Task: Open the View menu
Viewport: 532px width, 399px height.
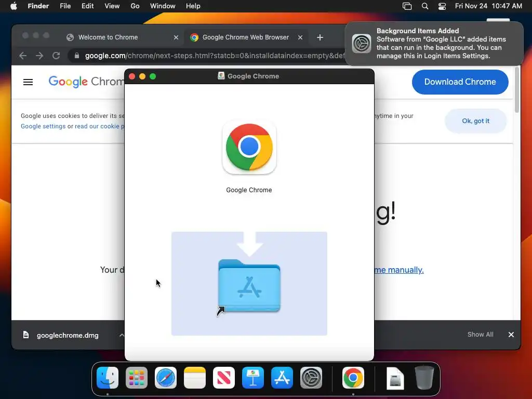Action: tap(112, 6)
